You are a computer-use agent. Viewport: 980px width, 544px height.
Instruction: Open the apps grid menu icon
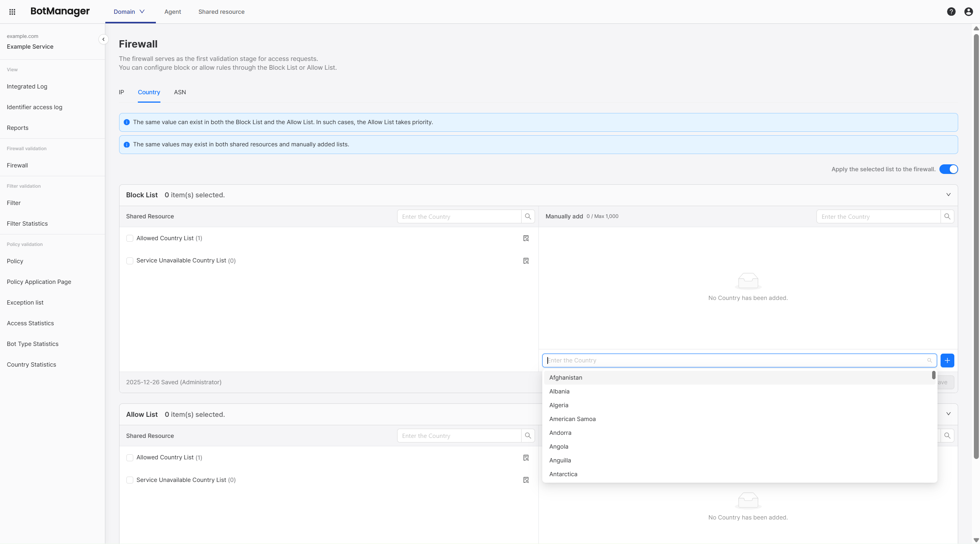click(x=12, y=12)
